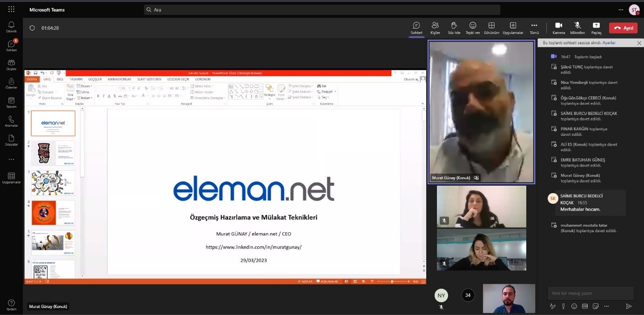Select the EKLE ribbon tab in PowerPoint
The image size is (644, 315).
[60, 80]
